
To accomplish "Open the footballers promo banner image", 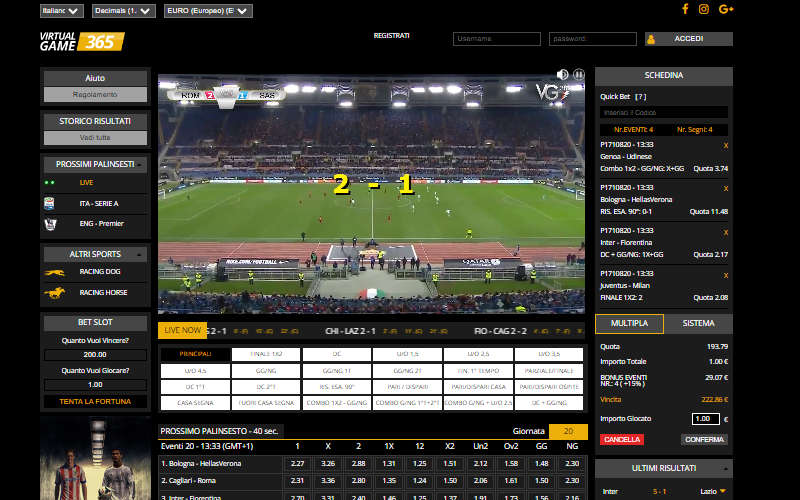I will tap(95, 458).
